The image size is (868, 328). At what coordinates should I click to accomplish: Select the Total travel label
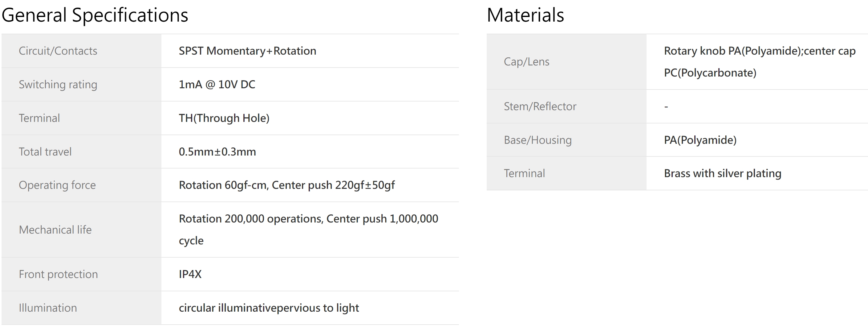tap(45, 152)
